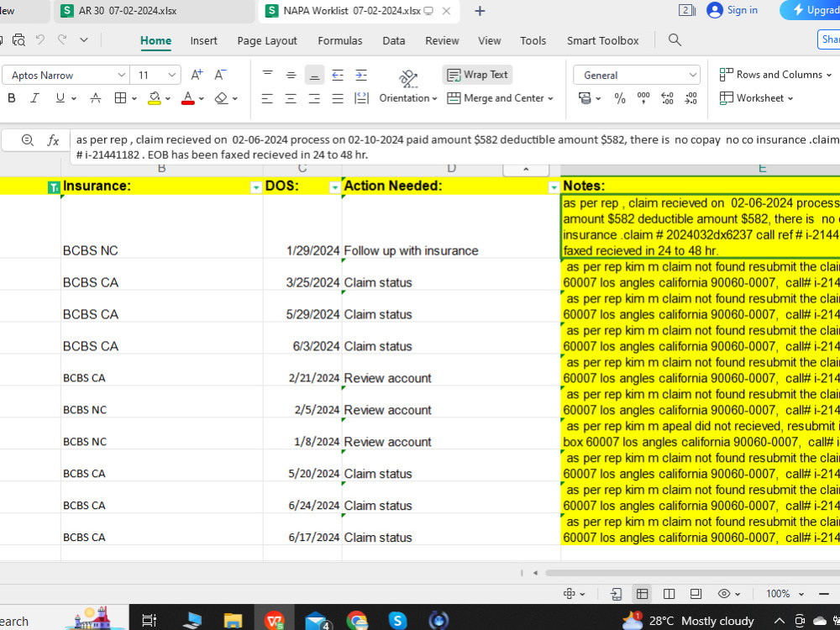Click the Sign in button
The height and width of the screenshot is (630, 840).
(x=732, y=9)
